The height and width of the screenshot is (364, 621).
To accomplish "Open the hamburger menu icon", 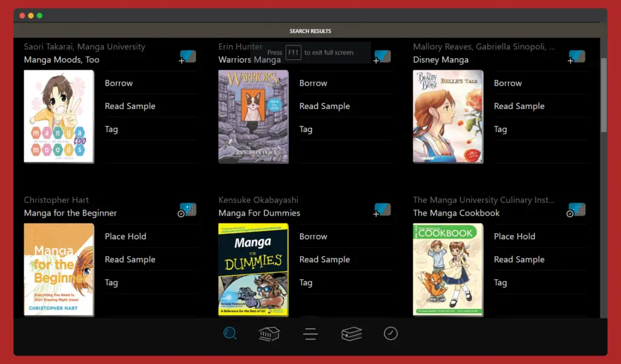I will click(x=310, y=334).
